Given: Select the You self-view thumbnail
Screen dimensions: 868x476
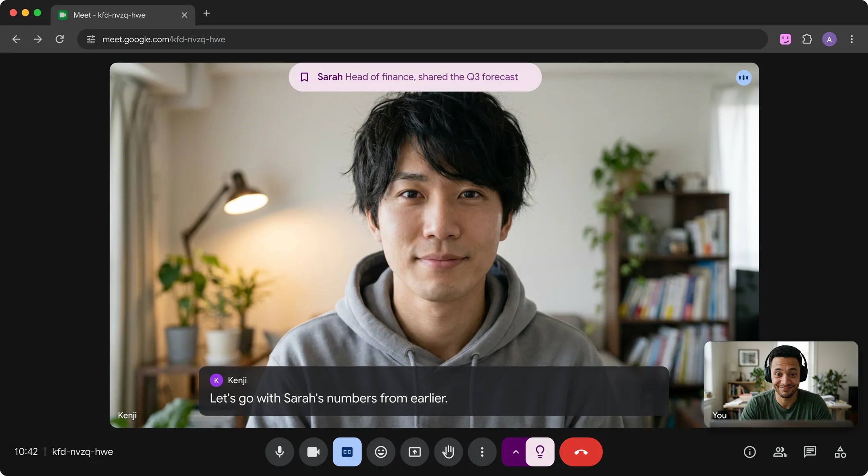Looking at the screenshot, I should (x=781, y=384).
